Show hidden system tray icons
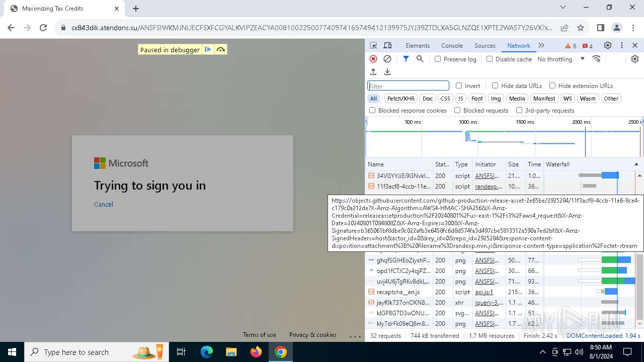 pos(542,352)
